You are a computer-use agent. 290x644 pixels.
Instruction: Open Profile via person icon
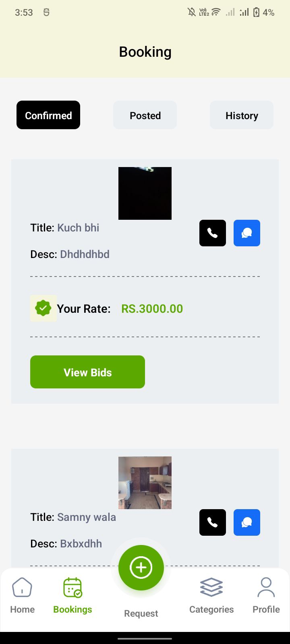point(266,588)
